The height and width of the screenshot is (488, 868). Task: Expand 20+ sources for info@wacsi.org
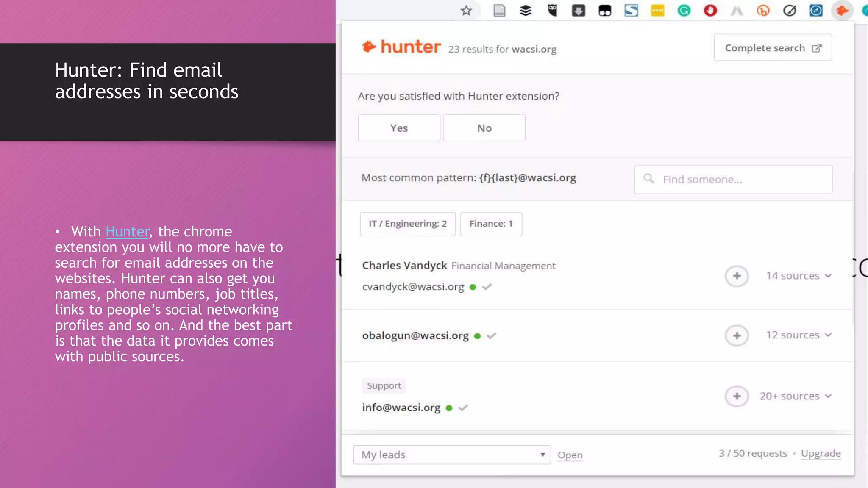click(796, 396)
